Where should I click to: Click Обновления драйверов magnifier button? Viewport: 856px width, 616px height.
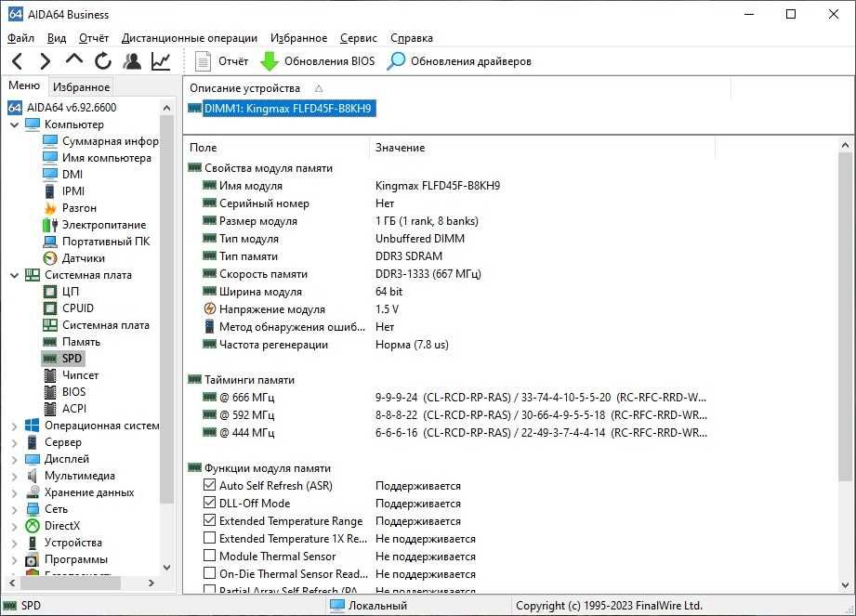[x=459, y=61]
